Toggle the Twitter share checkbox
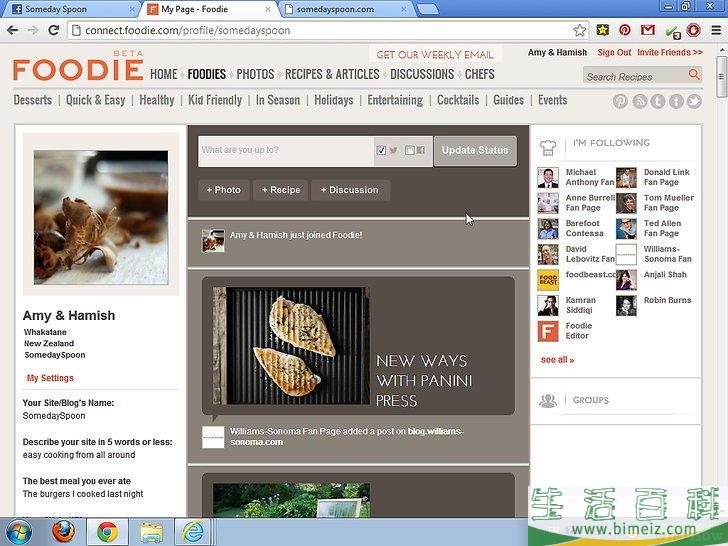Screen dimensions: 728x546 pyautogui.click(x=381, y=150)
